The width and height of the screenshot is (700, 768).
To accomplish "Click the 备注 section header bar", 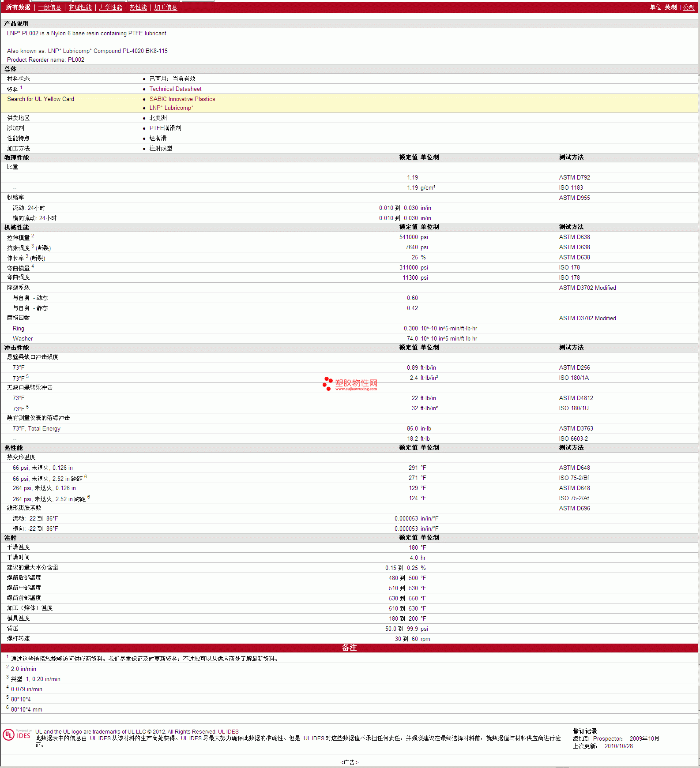I will pyautogui.click(x=350, y=648).
